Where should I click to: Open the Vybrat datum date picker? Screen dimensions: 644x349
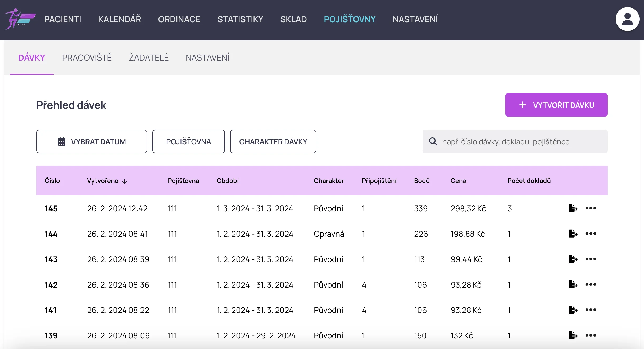pyautogui.click(x=92, y=141)
